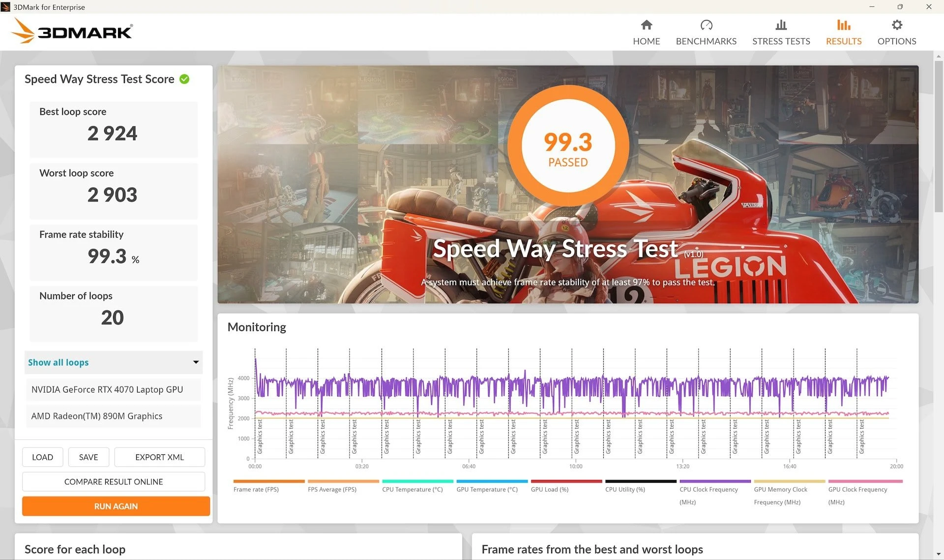Viewport: 944px width, 560px height.
Task: Restore down the 3DMark window
Action: tap(900, 7)
